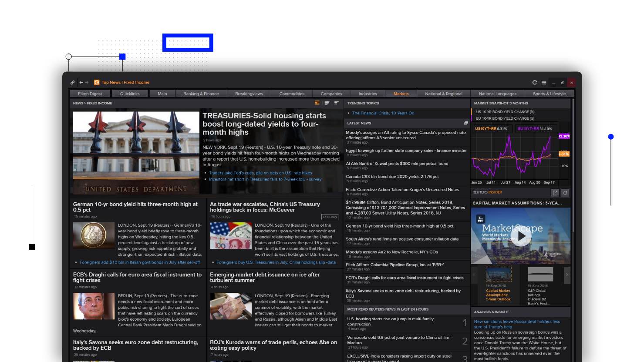644x362 pixels.
Task: Switch to compact headlines view icon
Action: (x=337, y=103)
